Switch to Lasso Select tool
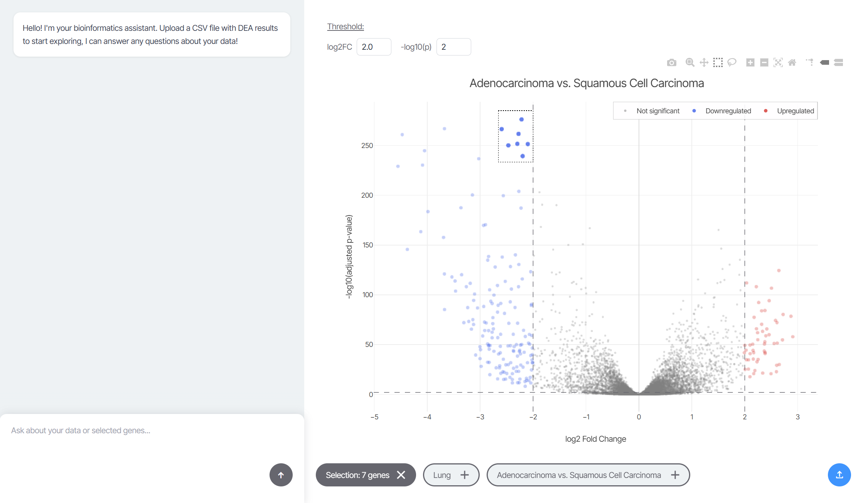The height and width of the screenshot is (503, 868). [x=731, y=62]
